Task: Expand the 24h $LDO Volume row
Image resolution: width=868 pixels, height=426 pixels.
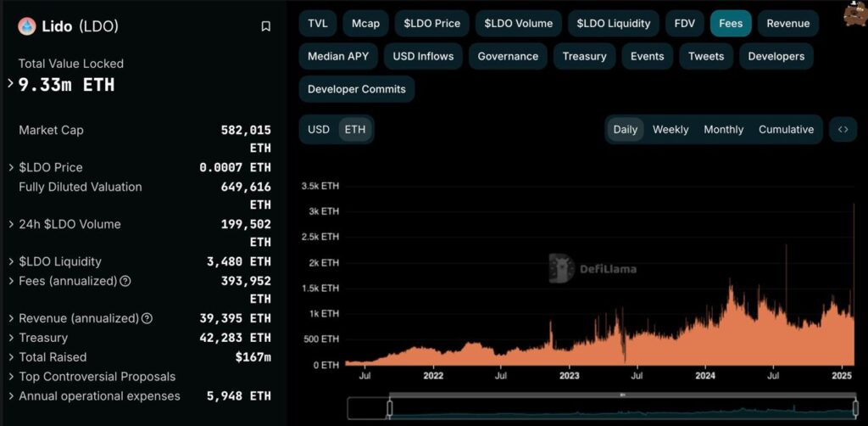Action: (x=11, y=224)
